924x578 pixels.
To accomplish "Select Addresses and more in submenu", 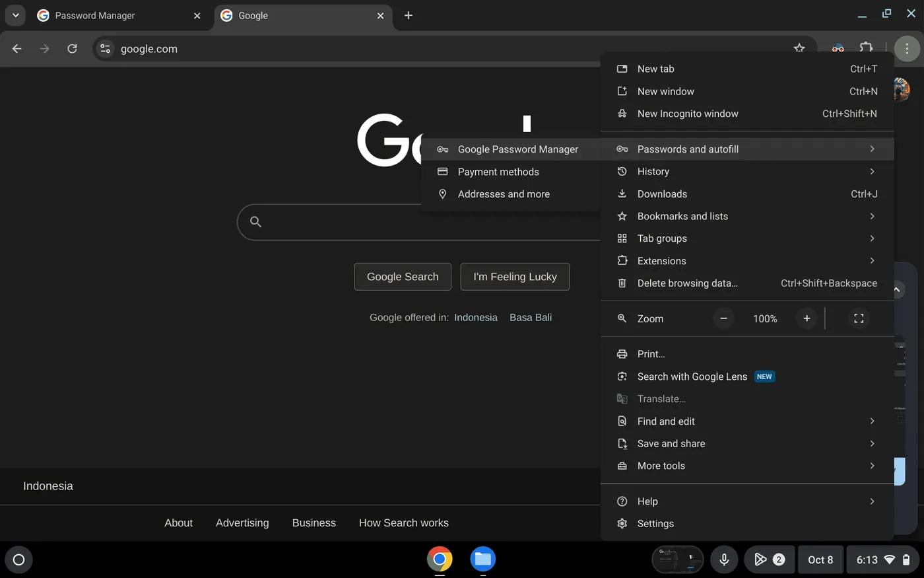I will tap(511, 194).
